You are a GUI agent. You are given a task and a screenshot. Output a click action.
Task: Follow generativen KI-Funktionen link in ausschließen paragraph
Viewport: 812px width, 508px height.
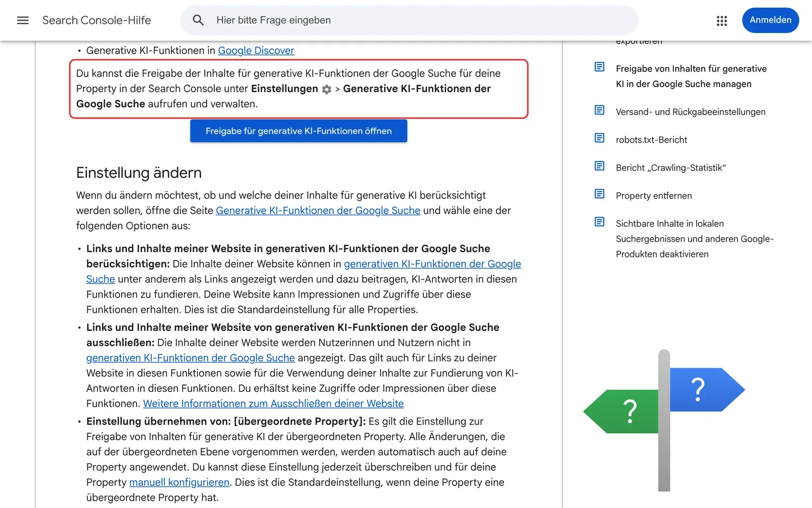point(190,358)
